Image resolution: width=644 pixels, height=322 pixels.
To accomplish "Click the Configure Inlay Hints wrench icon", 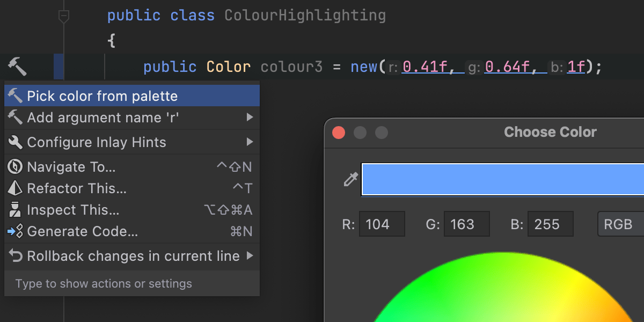I will [15, 142].
